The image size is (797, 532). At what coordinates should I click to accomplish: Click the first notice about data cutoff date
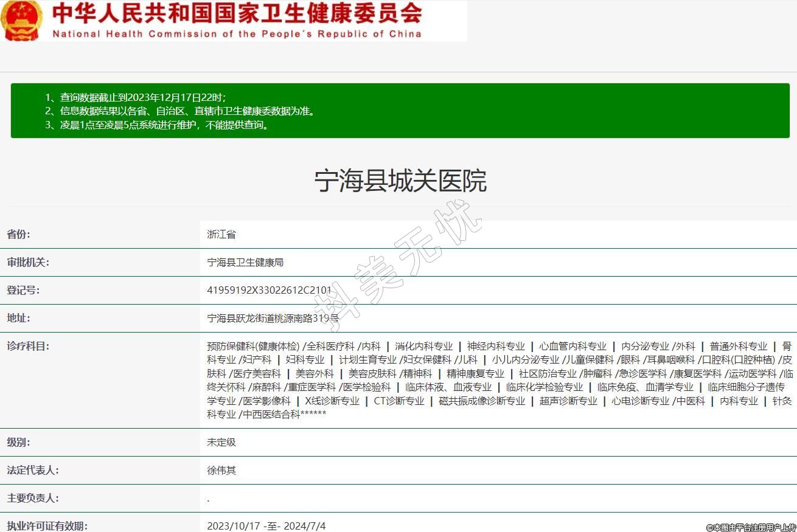[135, 97]
